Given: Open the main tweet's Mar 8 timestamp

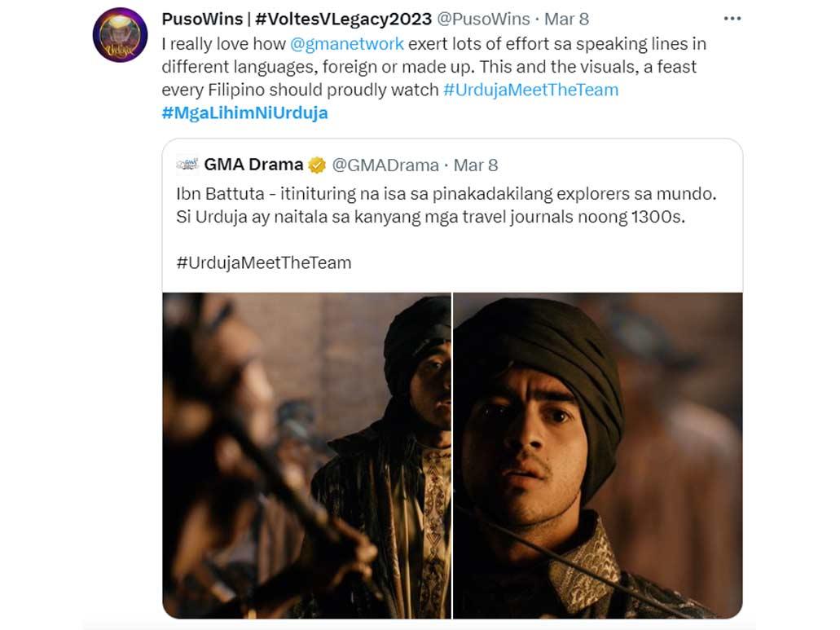Looking at the screenshot, I should point(566,18).
